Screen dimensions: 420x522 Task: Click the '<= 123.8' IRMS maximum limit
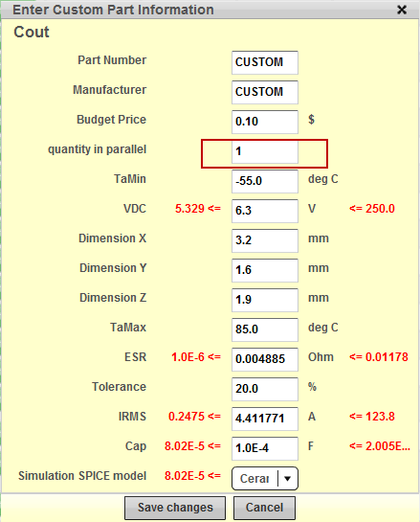(x=372, y=417)
